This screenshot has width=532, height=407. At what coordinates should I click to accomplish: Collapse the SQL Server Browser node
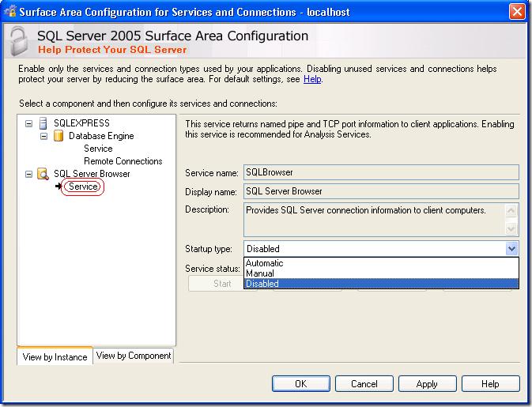click(x=28, y=175)
